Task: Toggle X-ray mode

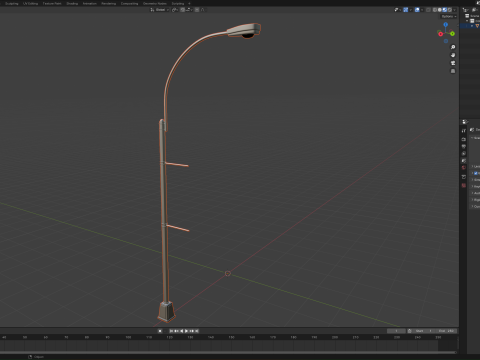Action: pos(428,10)
